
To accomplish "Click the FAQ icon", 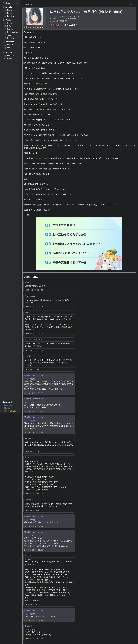I will click(5, 48).
